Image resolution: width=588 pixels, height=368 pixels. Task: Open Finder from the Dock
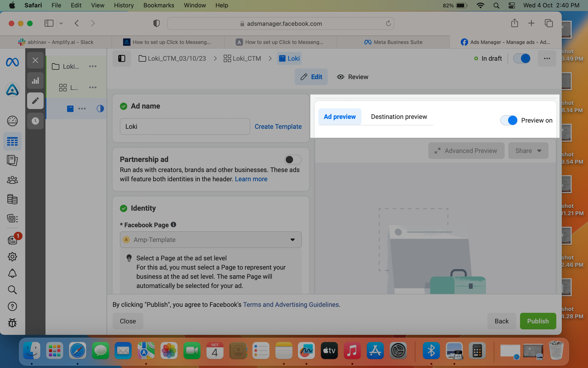point(32,351)
